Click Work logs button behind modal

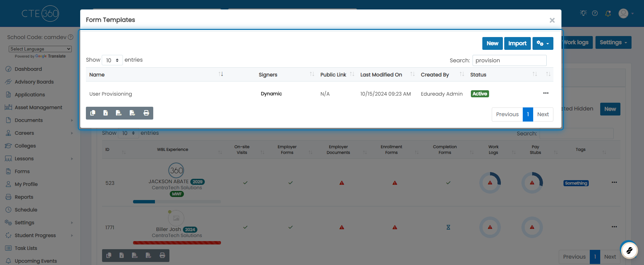coord(577,42)
